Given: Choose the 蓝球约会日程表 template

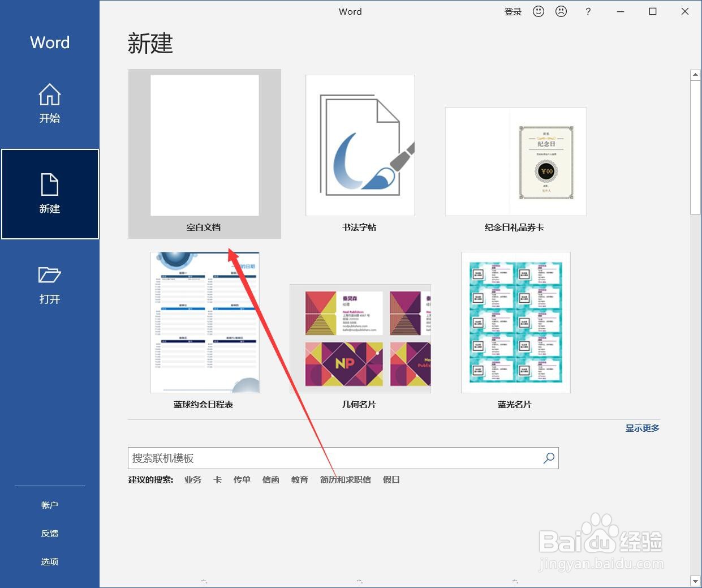Looking at the screenshot, I should coord(204,331).
